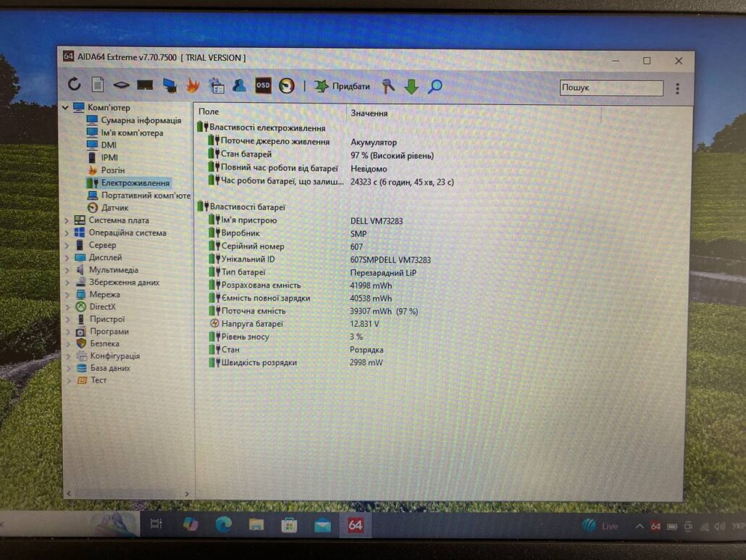746x560 pixels.
Task: Click the Пошук search field
Action: point(611,88)
